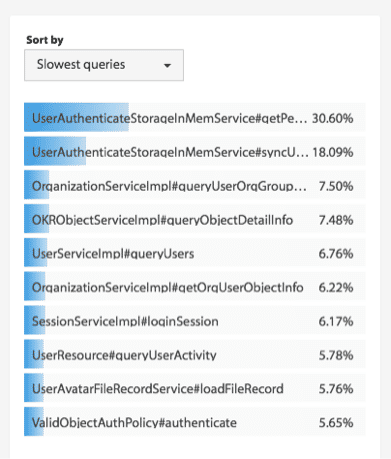
Task: Select the UserAuthenticateStorageInMemService#syncU… row
Action: (195, 151)
